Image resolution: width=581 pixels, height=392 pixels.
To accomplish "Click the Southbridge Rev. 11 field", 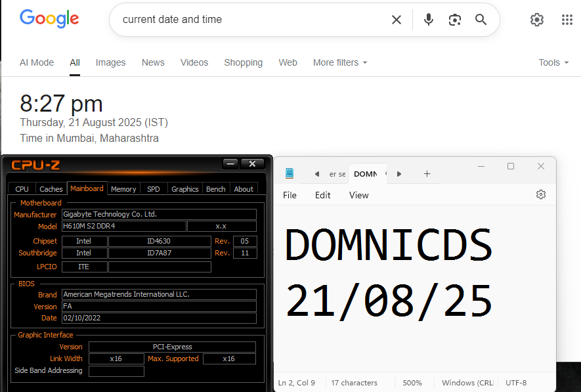I will 245,253.
